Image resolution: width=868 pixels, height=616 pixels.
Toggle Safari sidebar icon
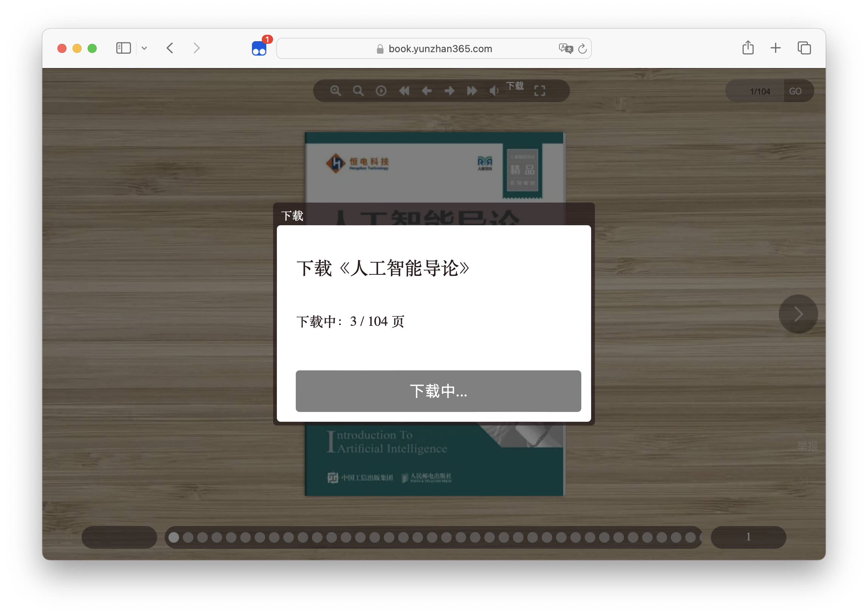124,48
